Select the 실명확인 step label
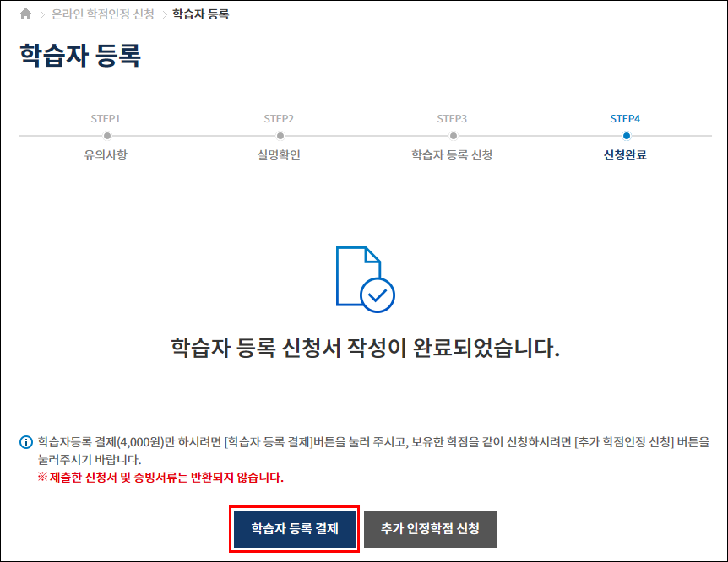Image resolution: width=728 pixels, height=562 pixels. coord(279,155)
